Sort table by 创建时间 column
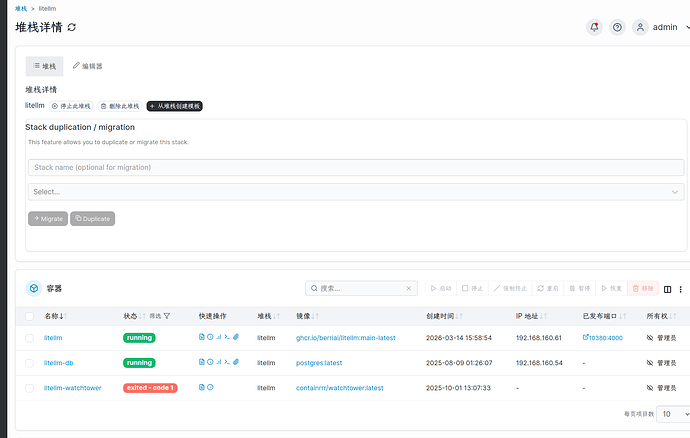The width and height of the screenshot is (690, 438). click(444, 316)
